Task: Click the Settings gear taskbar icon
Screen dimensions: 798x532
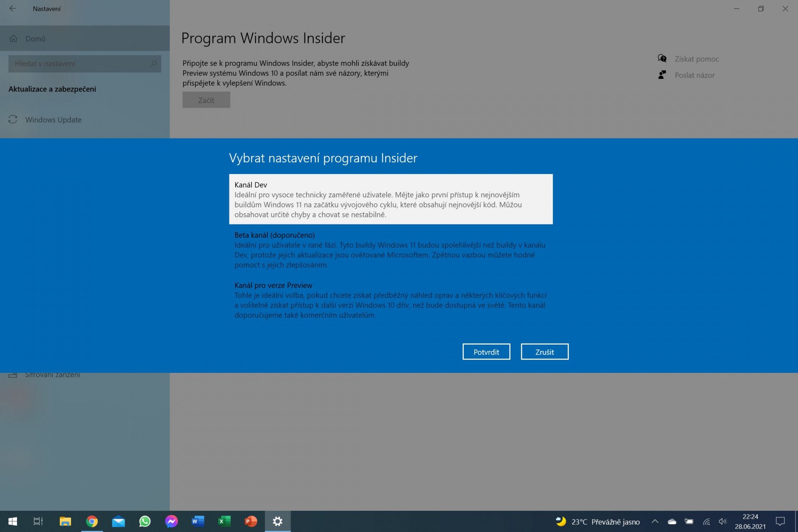Action: click(278, 521)
